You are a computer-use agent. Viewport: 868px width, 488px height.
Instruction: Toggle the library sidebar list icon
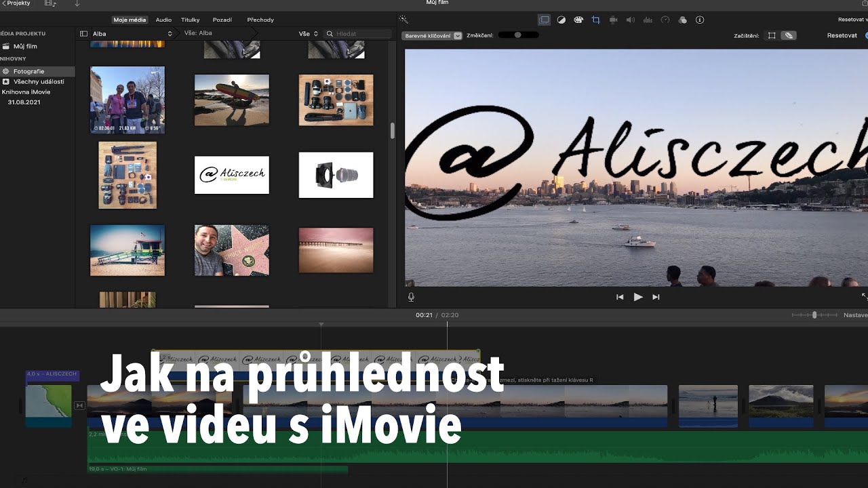coord(83,33)
